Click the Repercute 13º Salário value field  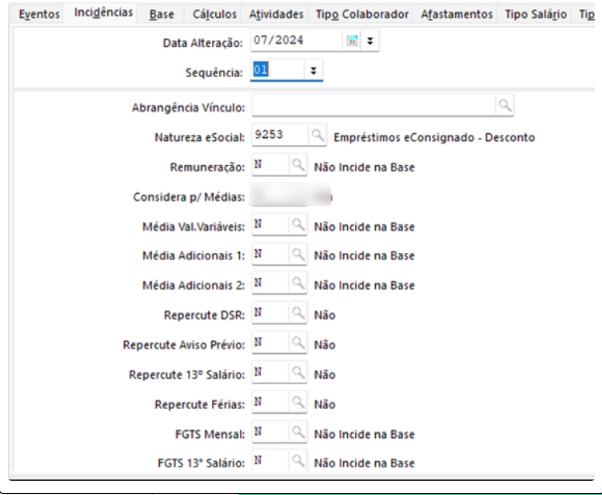click(x=270, y=372)
